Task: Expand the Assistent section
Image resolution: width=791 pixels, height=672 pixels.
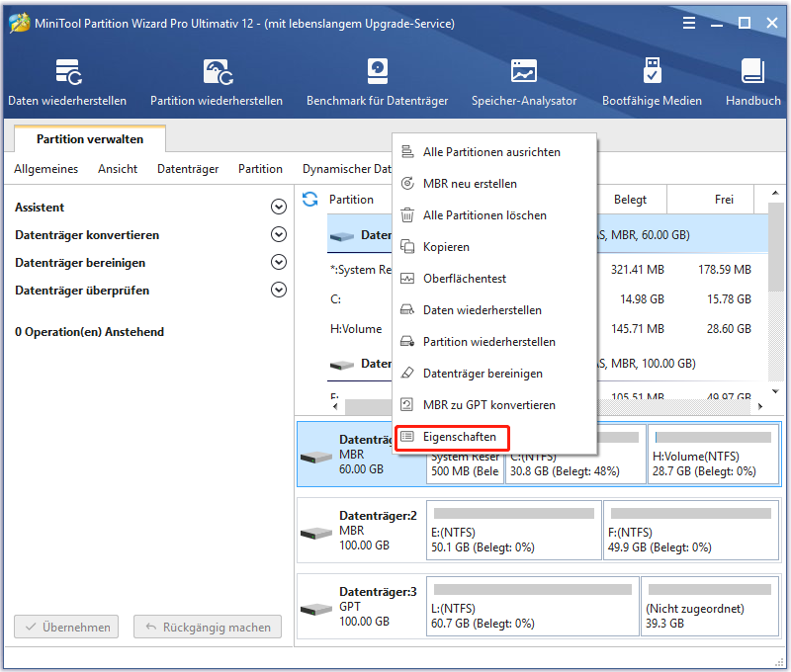Action: (279, 207)
